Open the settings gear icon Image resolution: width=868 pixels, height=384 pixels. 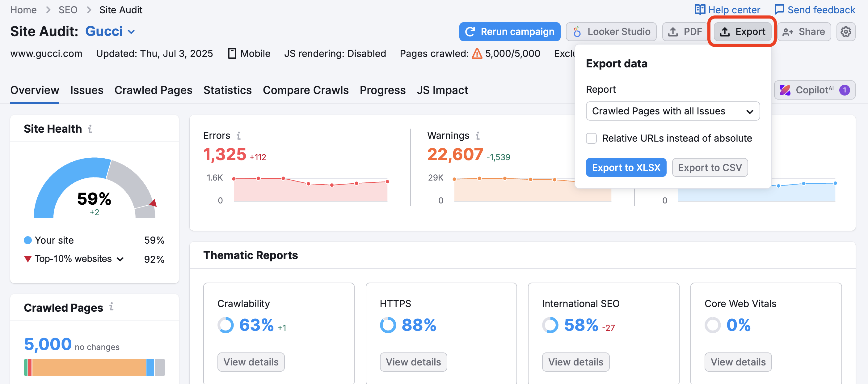coord(846,31)
